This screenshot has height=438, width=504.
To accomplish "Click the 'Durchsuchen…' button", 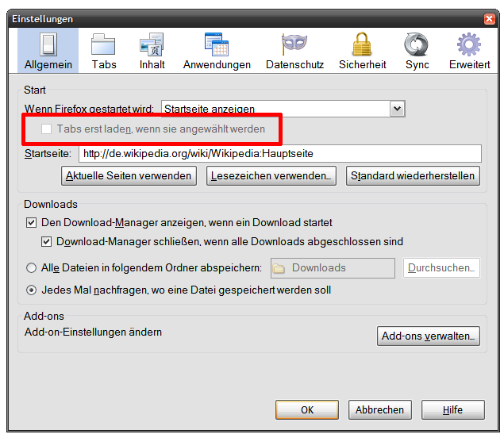I will (x=441, y=267).
